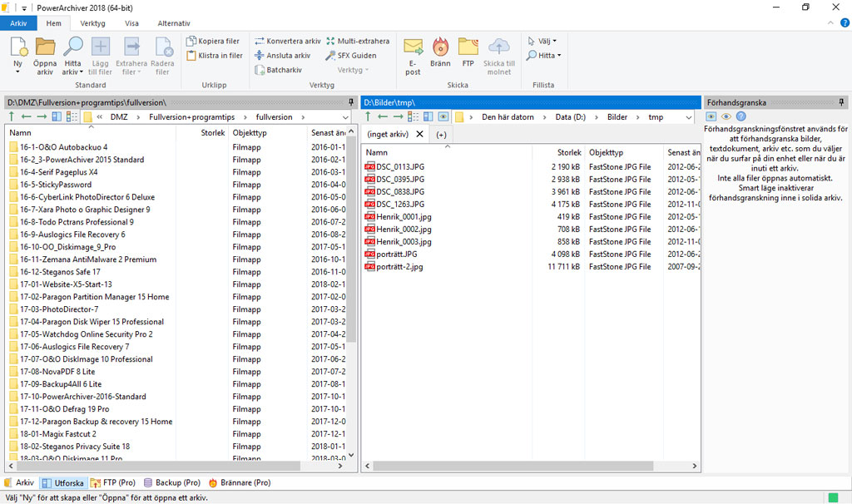
Task: Click right pane horizontal scrollbar
Action: click(x=513, y=466)
